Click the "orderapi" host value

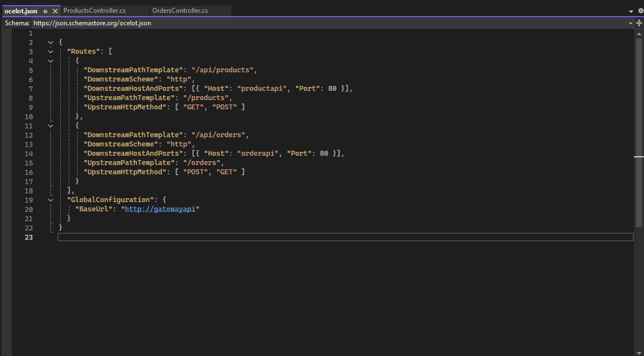(x=258, y=153)
